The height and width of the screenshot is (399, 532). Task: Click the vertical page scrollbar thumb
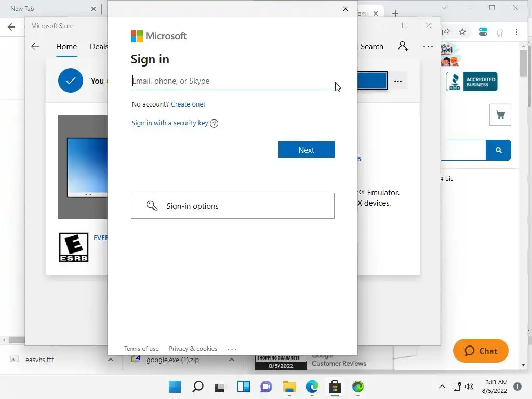tap(524, 64)
